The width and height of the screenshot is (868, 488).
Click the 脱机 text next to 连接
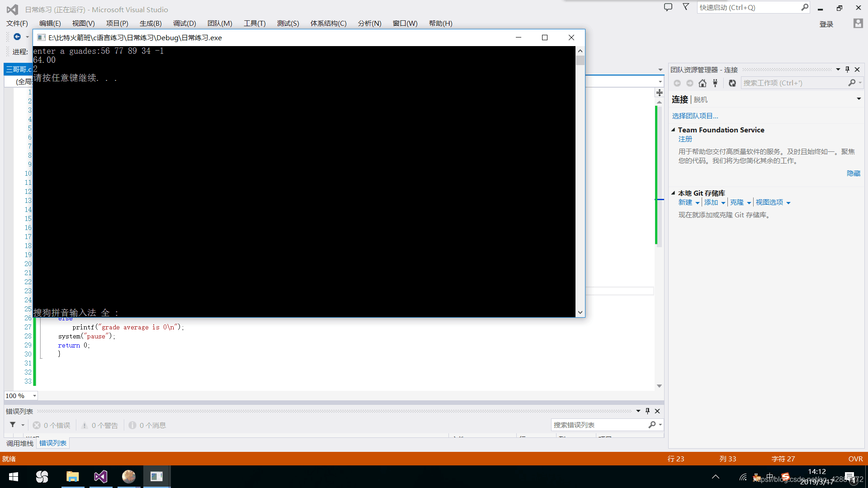point(701,99)
